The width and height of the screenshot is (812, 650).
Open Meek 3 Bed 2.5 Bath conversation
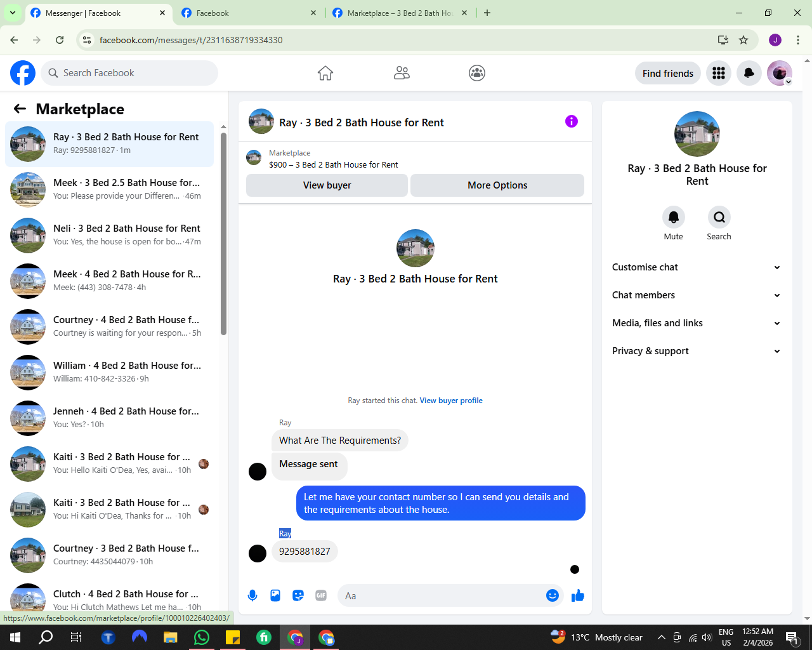click(x=110, y=190)
